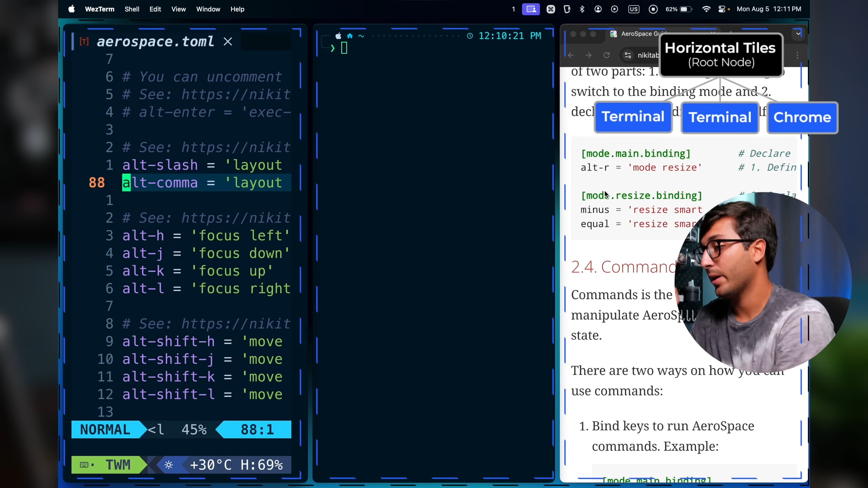Click the screen recording stop icon
Viewport: 868px width, 488px height.
[653, 9]
